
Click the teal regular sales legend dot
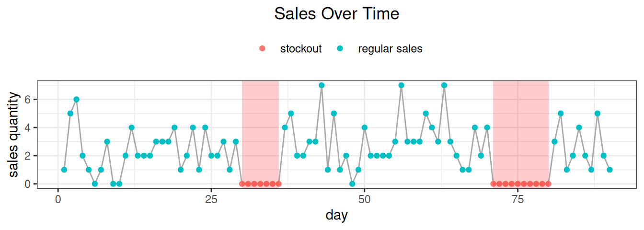[x=340, y=49]
